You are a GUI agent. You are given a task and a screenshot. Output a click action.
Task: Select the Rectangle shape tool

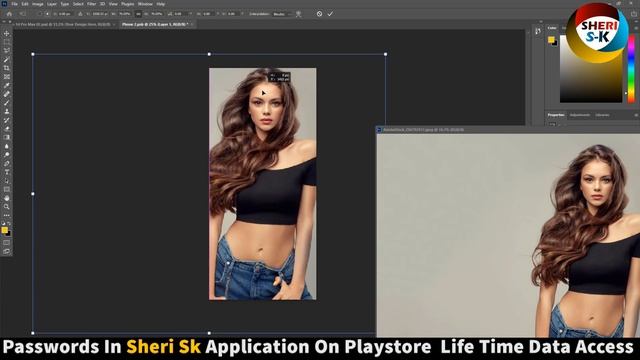[x=7, y=189]
